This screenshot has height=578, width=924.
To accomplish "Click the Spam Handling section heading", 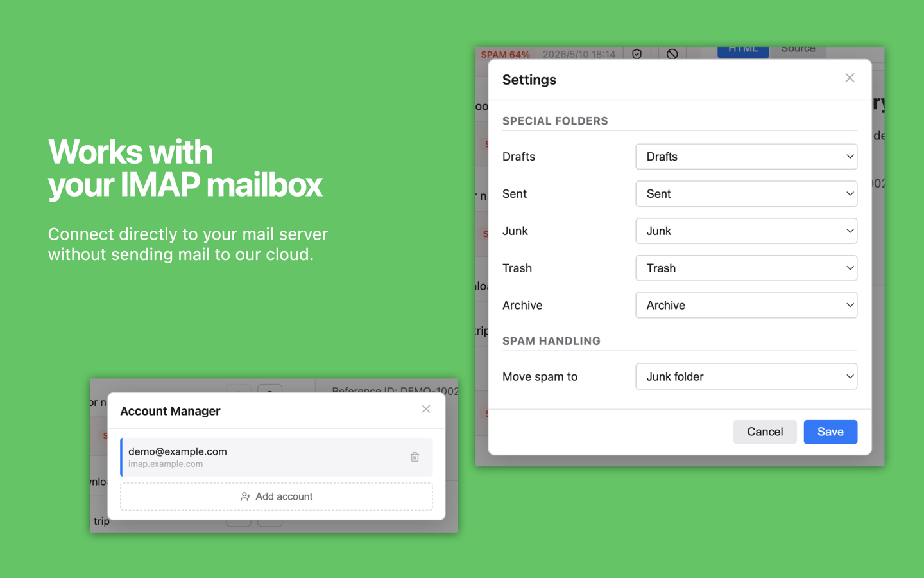I will pos(551,341).
